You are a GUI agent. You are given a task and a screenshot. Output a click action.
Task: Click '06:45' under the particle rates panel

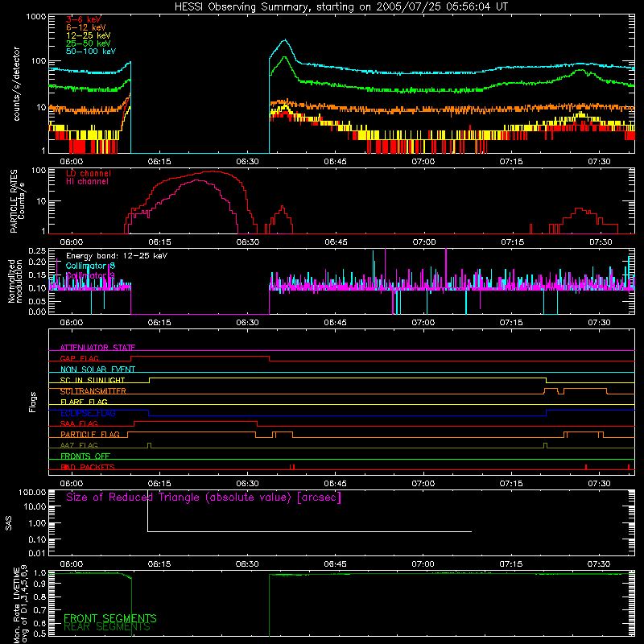coord(336,242)
